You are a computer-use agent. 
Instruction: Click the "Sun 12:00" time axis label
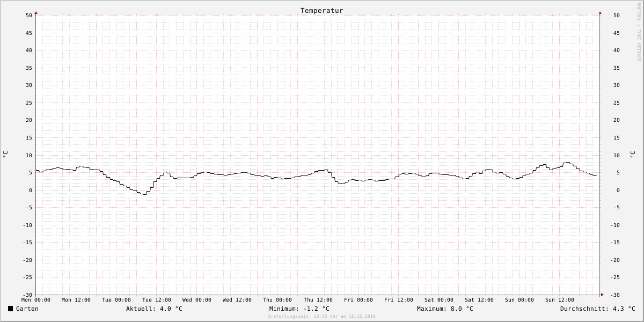[560, 300]
